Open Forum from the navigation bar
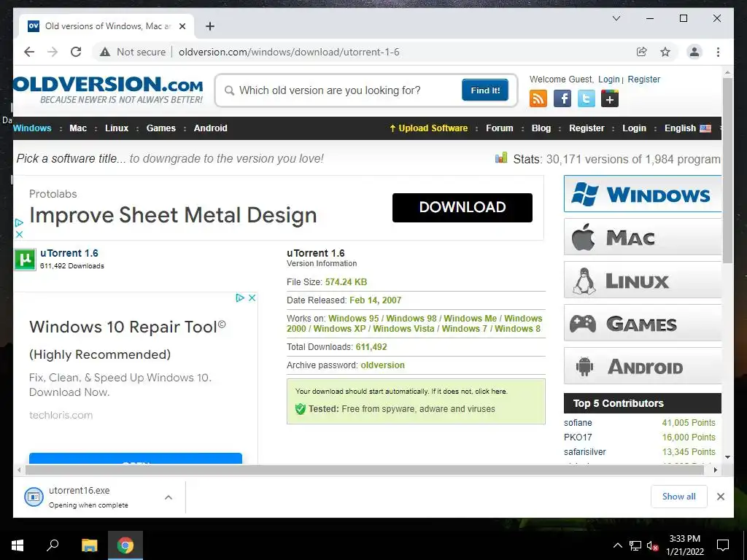This screenshot has width=747, height=560. pos(499,128)
